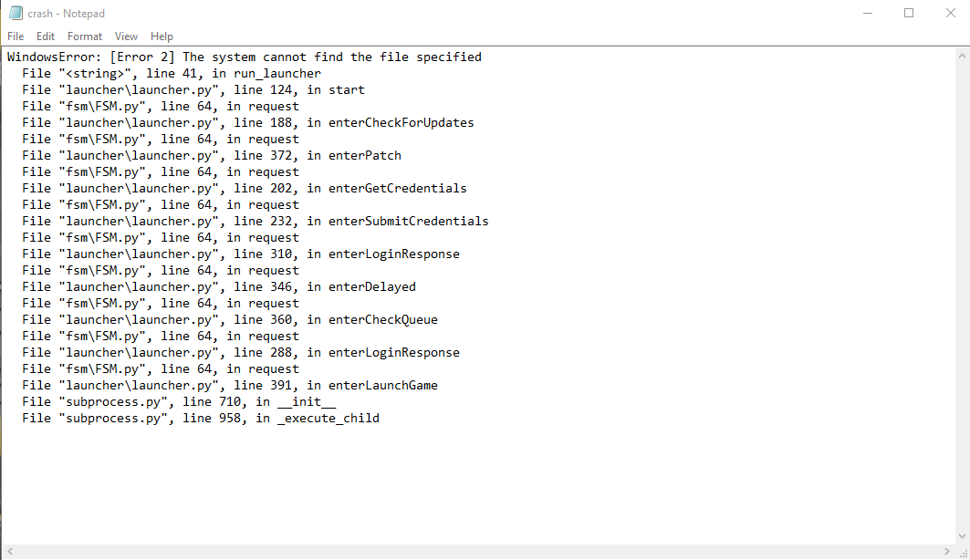Click on the enterLaunchGame line
Screen dimensions: 970x560
[230, 385]
